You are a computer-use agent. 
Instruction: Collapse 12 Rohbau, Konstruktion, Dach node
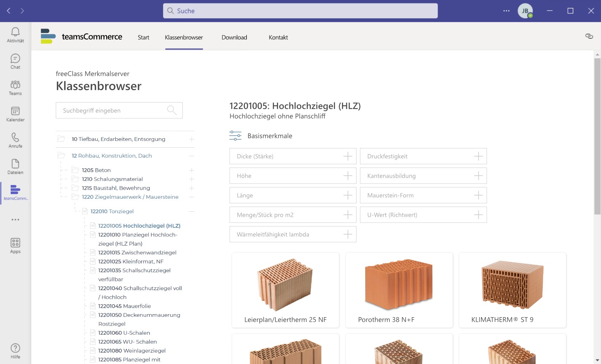[x=192, y=156]
